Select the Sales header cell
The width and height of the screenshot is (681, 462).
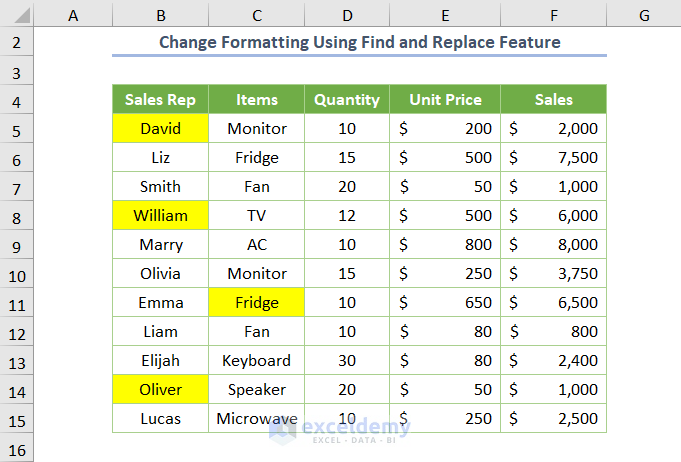[x=554, y=100]
